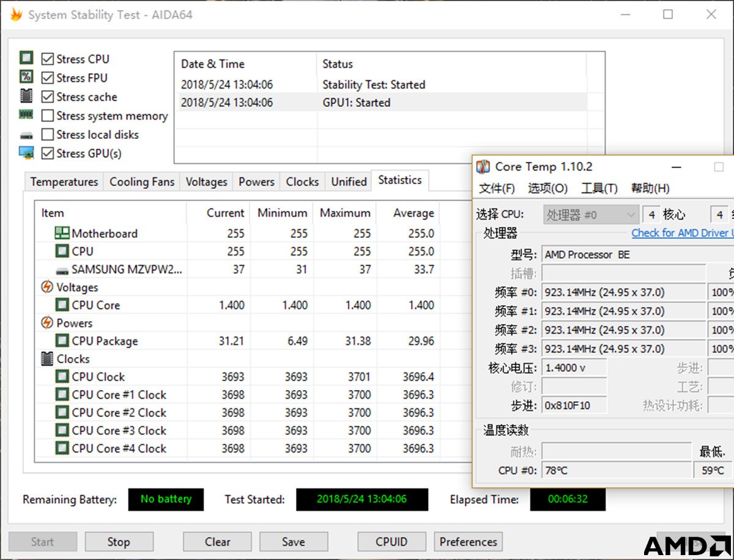Click the 步进 0x810F10 value field
This screenshot has width=734, height=560.
coord(574,405)
